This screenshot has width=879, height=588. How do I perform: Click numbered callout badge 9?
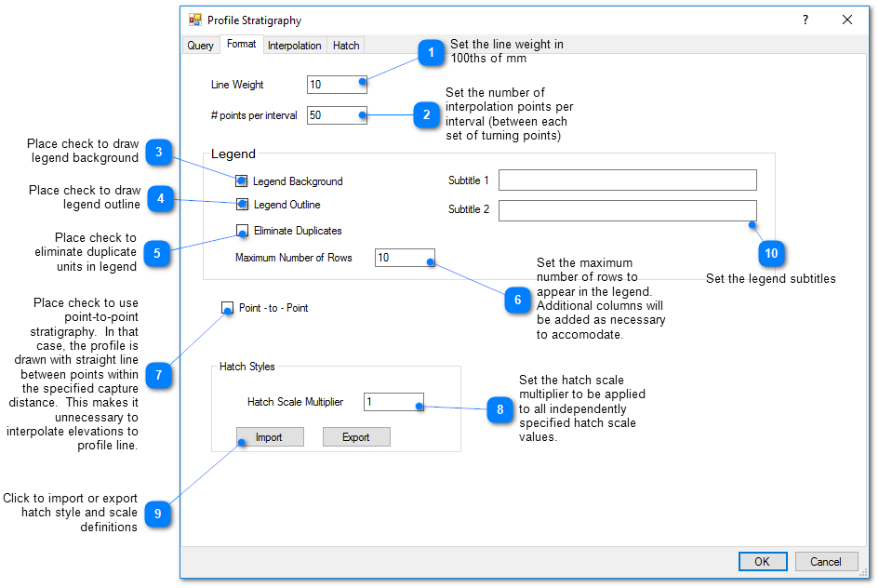pyautogui.click(x=158, y=514)
